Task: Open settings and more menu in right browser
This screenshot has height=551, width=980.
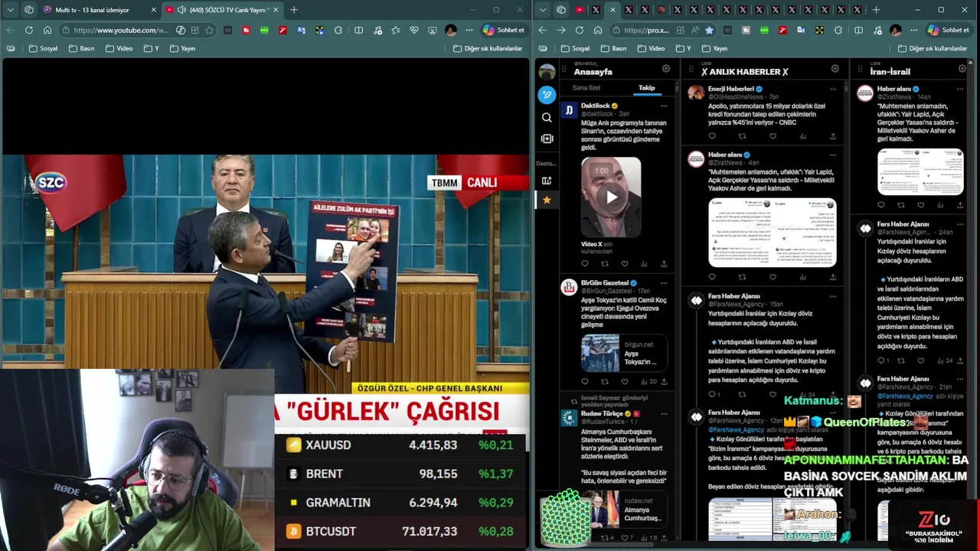Action: point(913,30)
